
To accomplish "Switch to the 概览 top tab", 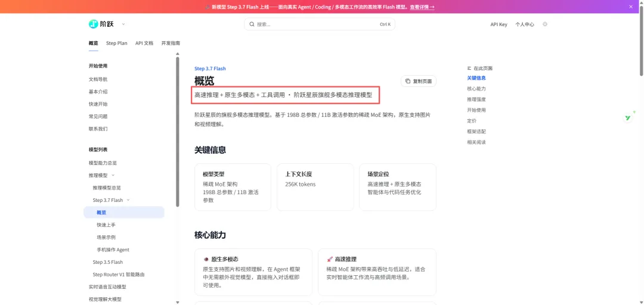I will coord(93,43).
